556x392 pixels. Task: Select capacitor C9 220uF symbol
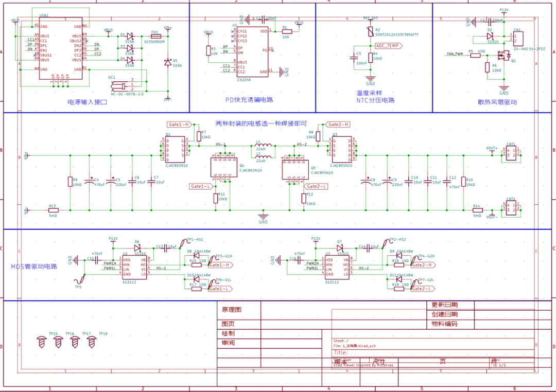pyautogui.click(x=387, y=182)
